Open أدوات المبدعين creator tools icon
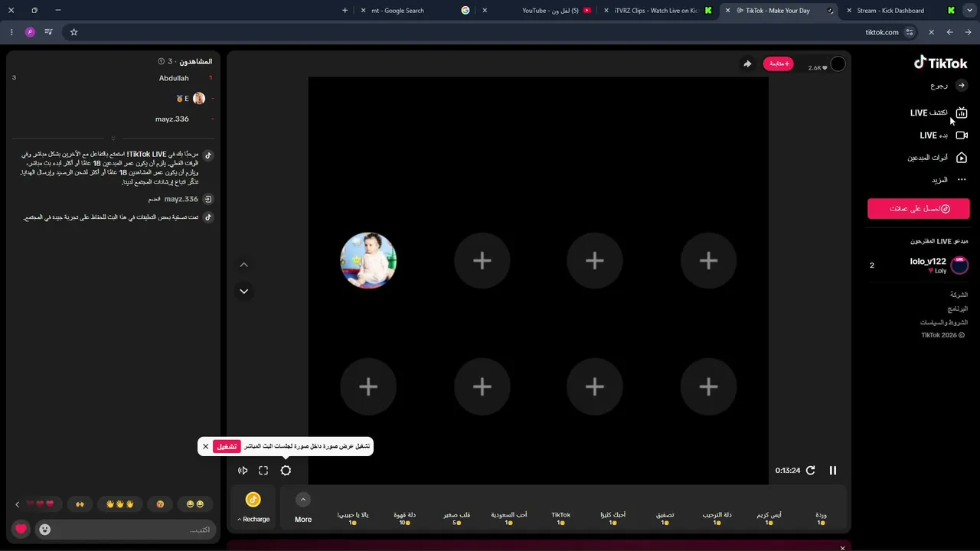This screenshot has width=980, height=551. point(962,158)
